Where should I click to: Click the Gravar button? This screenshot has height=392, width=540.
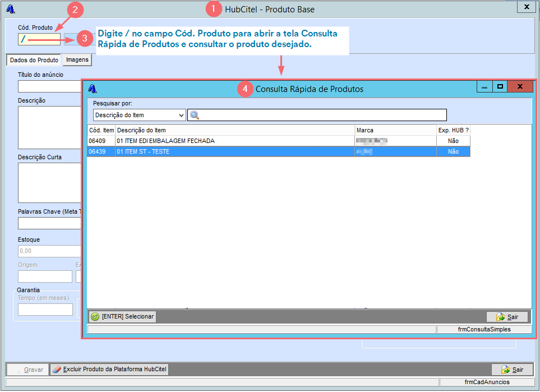pyautogui.click(x=28, y=370)
